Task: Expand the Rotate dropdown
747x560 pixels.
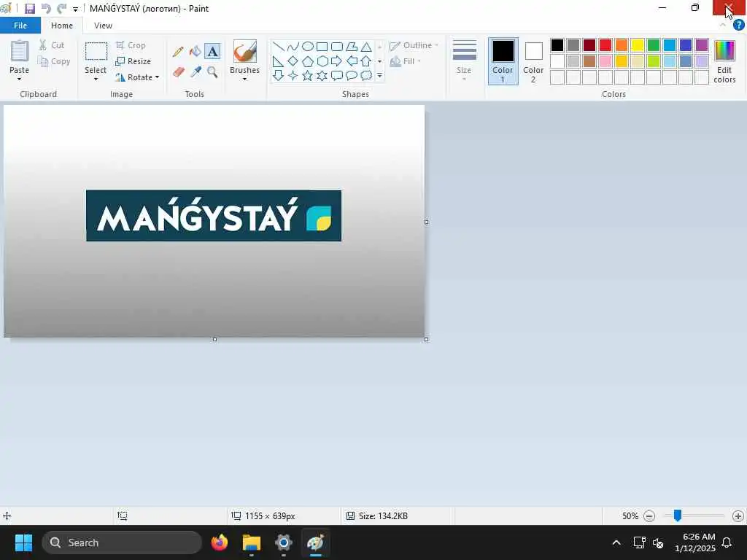Action: click(x=158, y=77)
